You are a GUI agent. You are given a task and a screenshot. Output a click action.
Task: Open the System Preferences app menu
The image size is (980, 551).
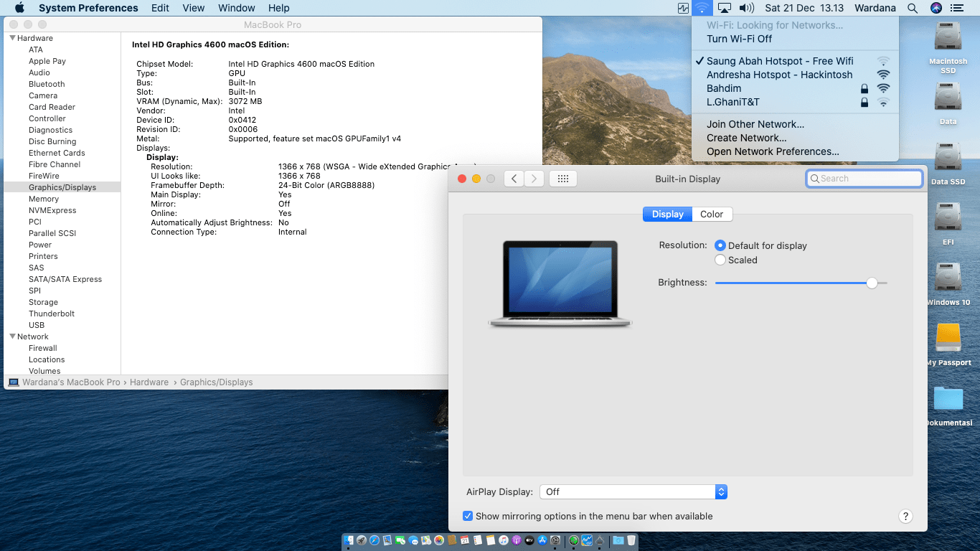click(x=88, y=8)
